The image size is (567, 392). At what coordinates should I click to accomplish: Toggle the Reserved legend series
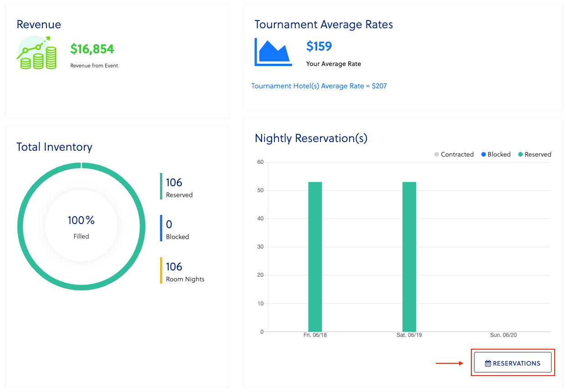click(x=534, y=154)
